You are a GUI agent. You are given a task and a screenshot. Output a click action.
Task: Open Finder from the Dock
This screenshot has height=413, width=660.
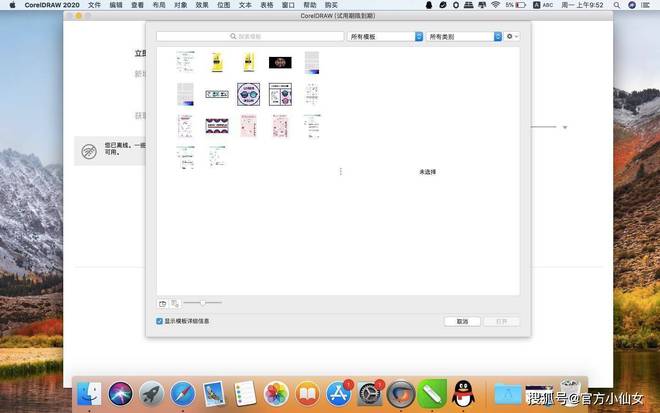(89, 394)
